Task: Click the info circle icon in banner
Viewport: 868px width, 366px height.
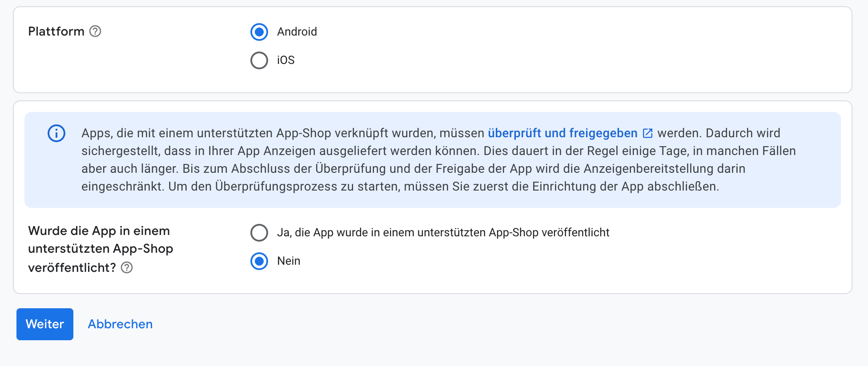Action: pos(56,133)
